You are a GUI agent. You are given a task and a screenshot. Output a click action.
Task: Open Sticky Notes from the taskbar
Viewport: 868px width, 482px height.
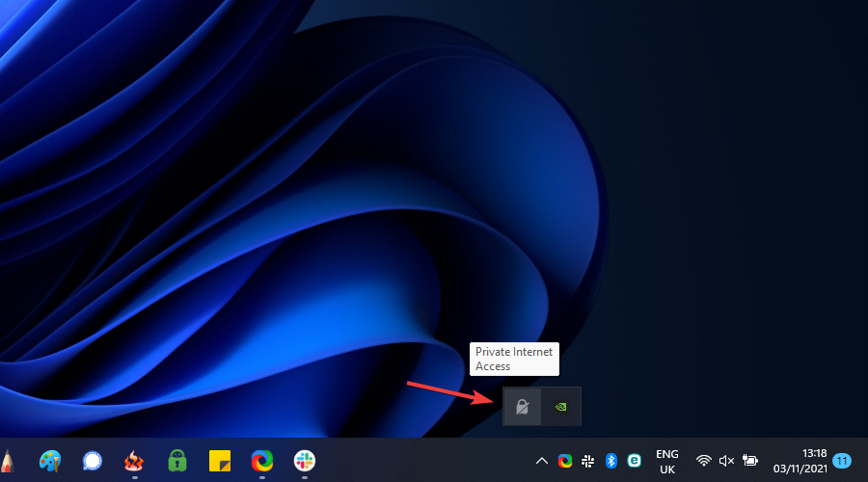pos(220,461)
